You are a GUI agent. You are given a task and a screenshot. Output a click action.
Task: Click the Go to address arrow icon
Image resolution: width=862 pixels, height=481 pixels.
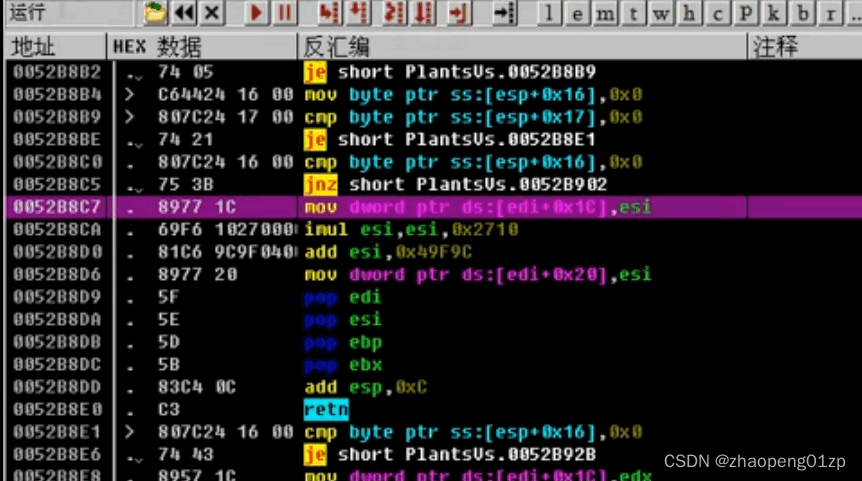505,13
